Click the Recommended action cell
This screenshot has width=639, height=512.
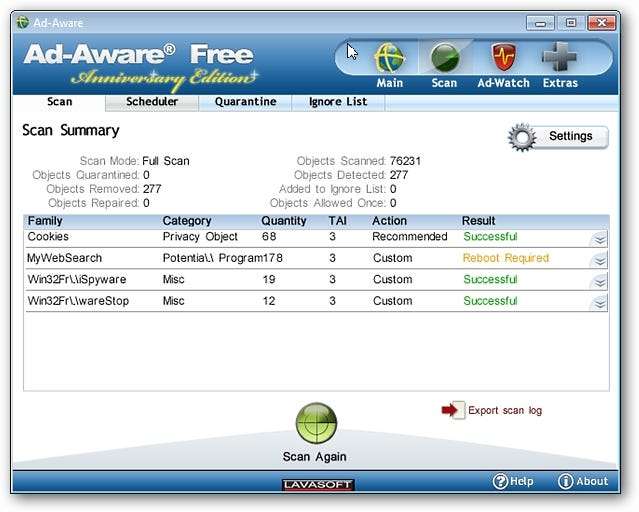(x=410, y=237)
